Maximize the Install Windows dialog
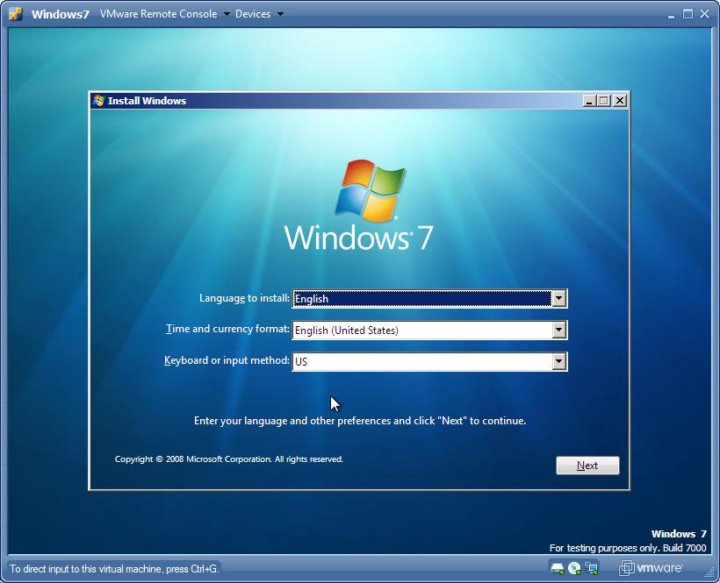 click(x=604, y=101)
